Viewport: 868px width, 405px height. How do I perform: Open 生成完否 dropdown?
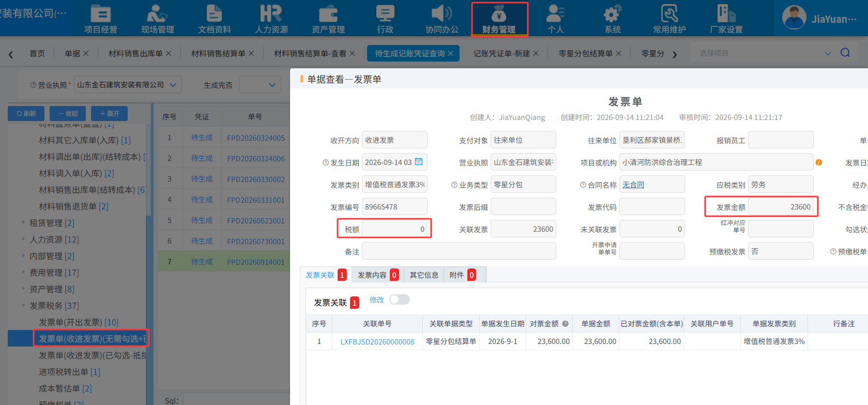(x=261, y=85)
